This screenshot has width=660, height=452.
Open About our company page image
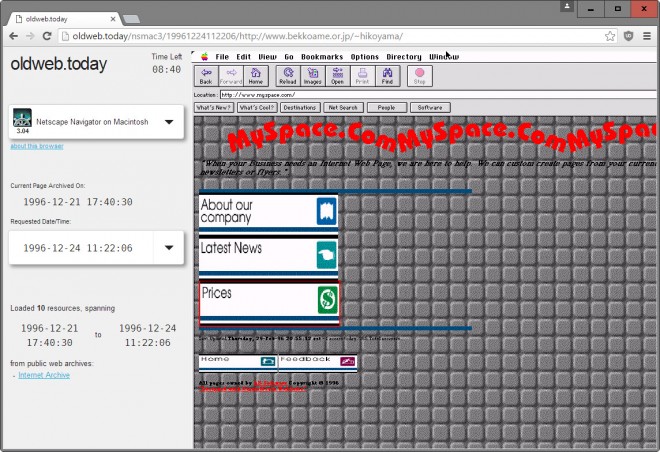click(x=269, y=211)
